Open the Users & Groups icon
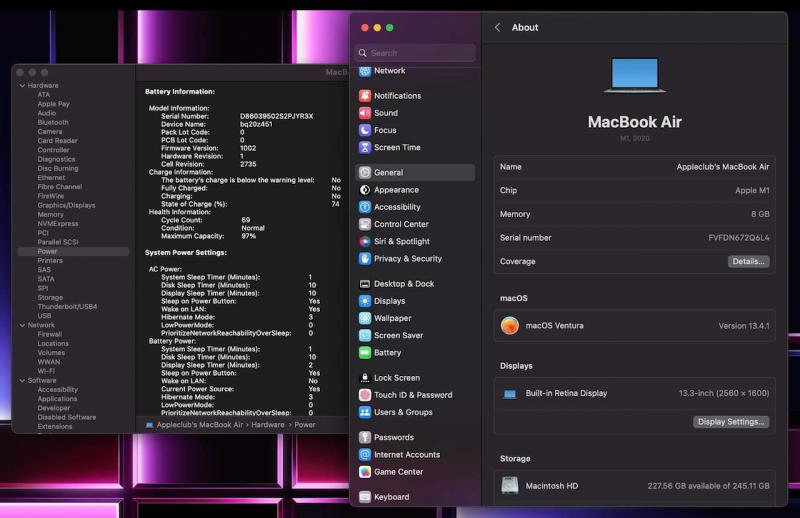Image resolution: width=800 pixels, height=518 pixels. pyautogui.click(x=364, y=412)
